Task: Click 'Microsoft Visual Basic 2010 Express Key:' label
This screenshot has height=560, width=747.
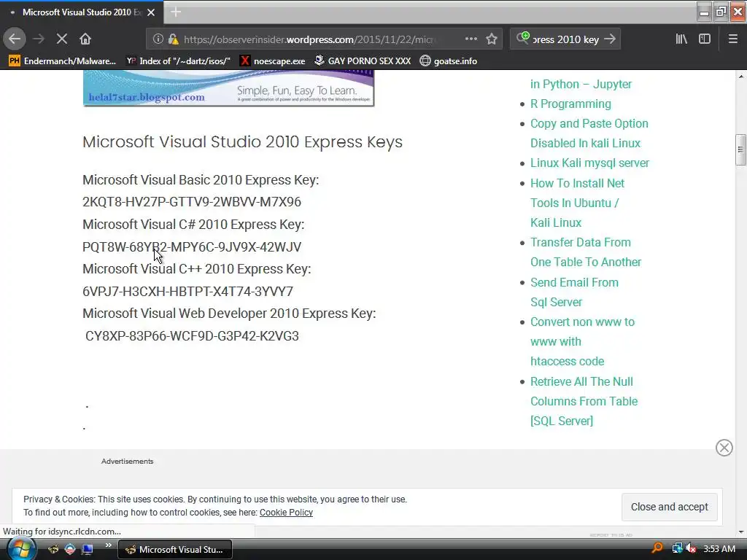Action: click(x=201, y=180)
